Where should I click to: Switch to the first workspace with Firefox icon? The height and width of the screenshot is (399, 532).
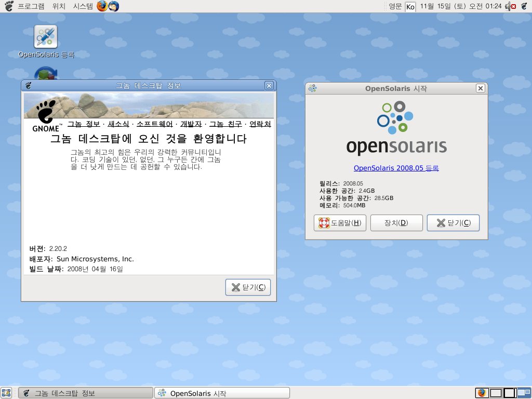tap(482, 393)
